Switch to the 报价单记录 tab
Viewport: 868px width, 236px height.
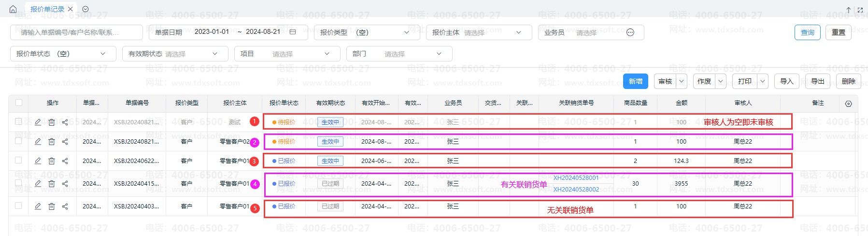(47, 9)
